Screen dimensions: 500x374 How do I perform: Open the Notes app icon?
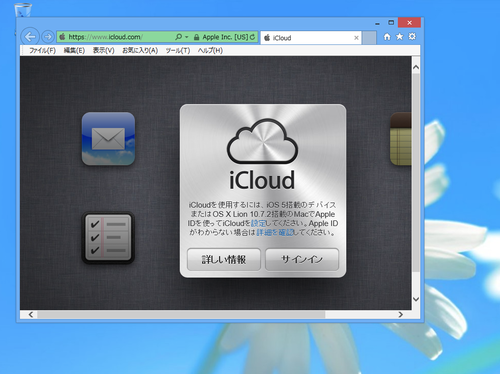(401, 139)
